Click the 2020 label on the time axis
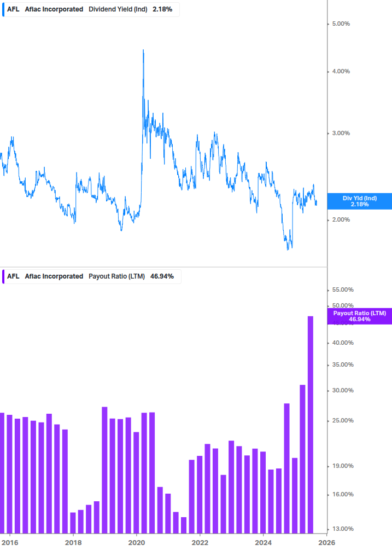 pyautogui.click(x=137, y=543)
